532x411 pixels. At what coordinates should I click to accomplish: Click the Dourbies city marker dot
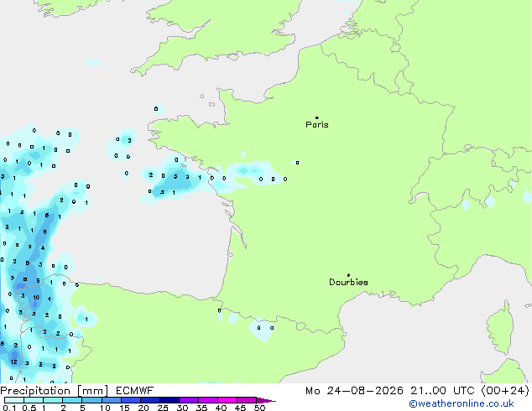tap(348, 275)
